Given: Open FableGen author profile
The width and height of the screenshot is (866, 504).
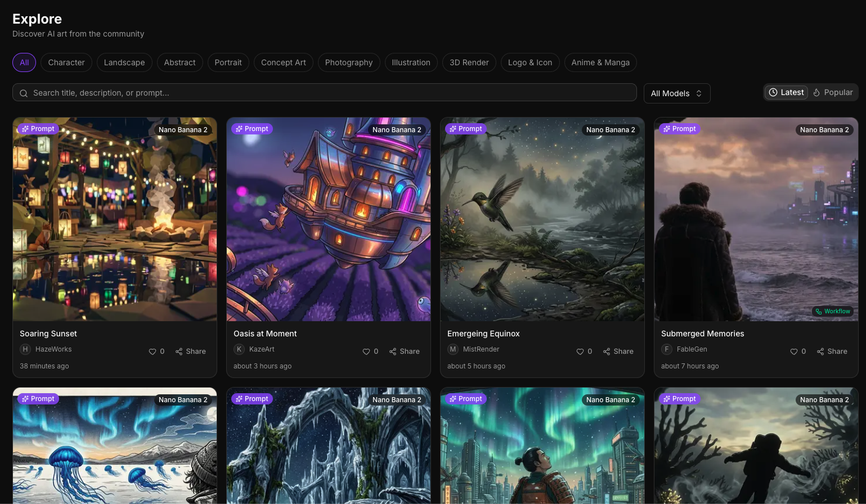Looking at the screenshot, I should [692, 349].
